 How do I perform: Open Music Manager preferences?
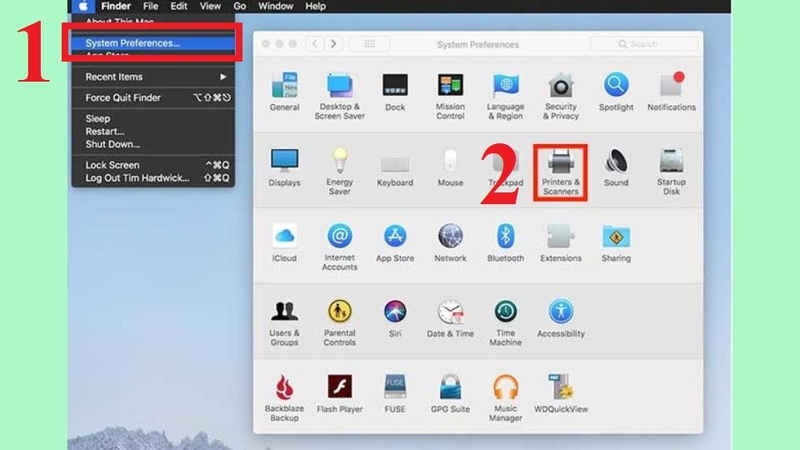tap(505, 398)
